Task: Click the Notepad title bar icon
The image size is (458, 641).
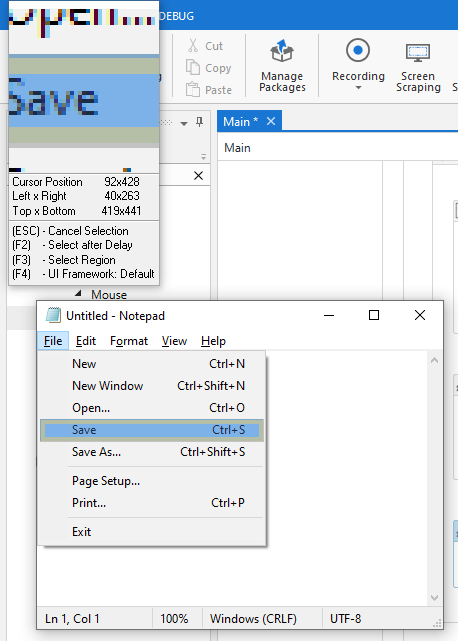Action: tap(54, 315)
